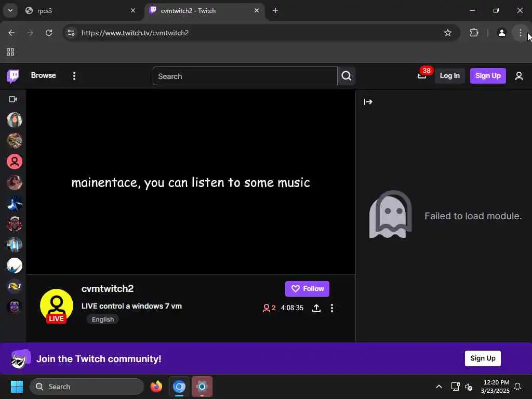The height and width of the screenshot is (399, 532).
Task: Open the fourth sidebar channel avatar
Action: pos(15,182)
